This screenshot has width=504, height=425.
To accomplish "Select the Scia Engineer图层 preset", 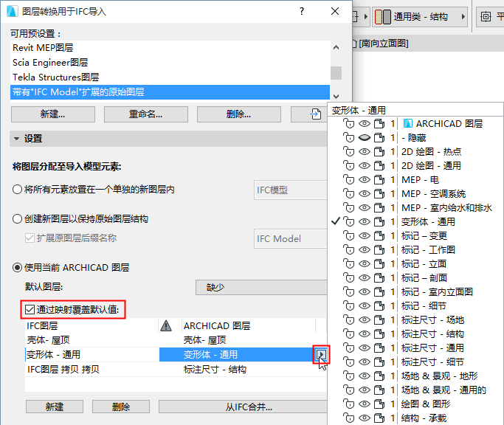I will click(x=170, y=63).
